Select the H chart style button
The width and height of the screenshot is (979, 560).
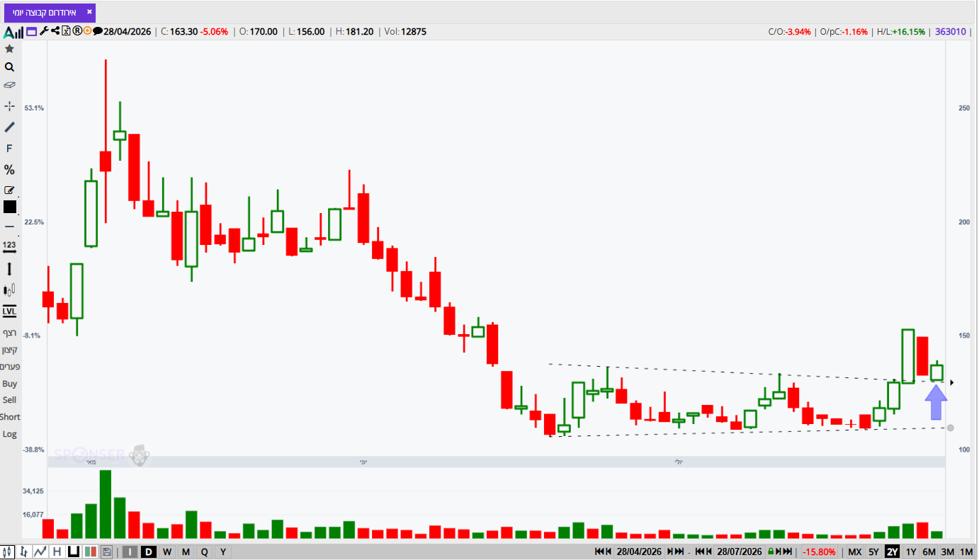click(57, 552)
